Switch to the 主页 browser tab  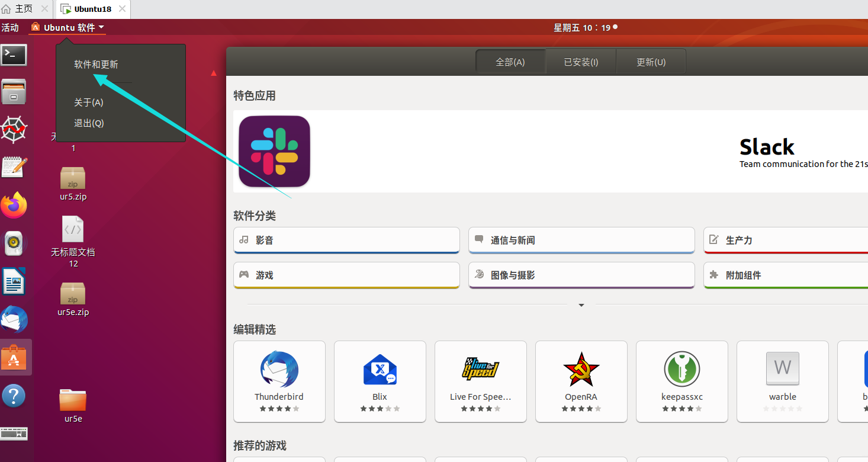[x=24, y=8]
